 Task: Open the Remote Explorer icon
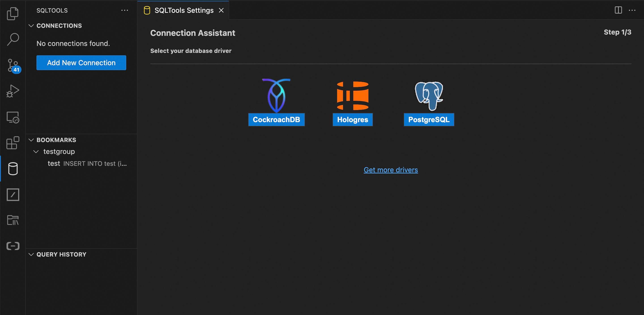13,117
